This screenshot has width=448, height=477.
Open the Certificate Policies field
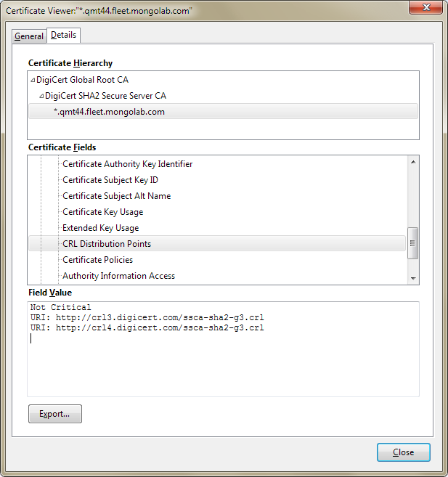coord(97,260)
